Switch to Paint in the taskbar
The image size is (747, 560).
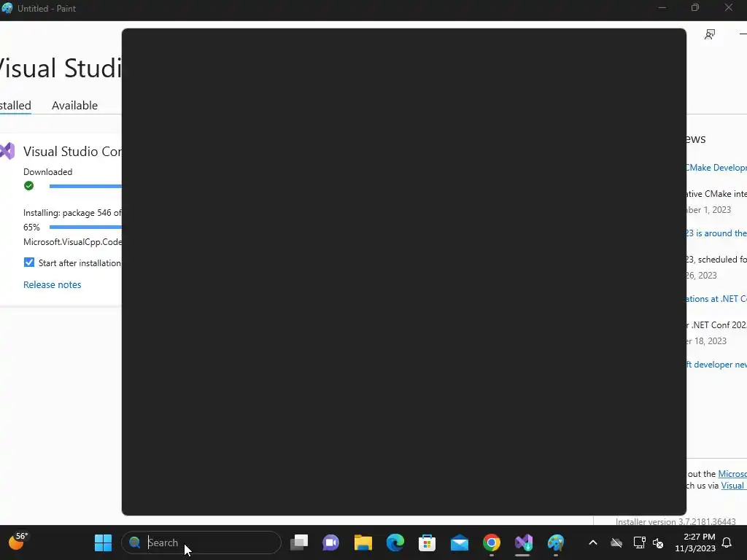(x=555, y=542)
